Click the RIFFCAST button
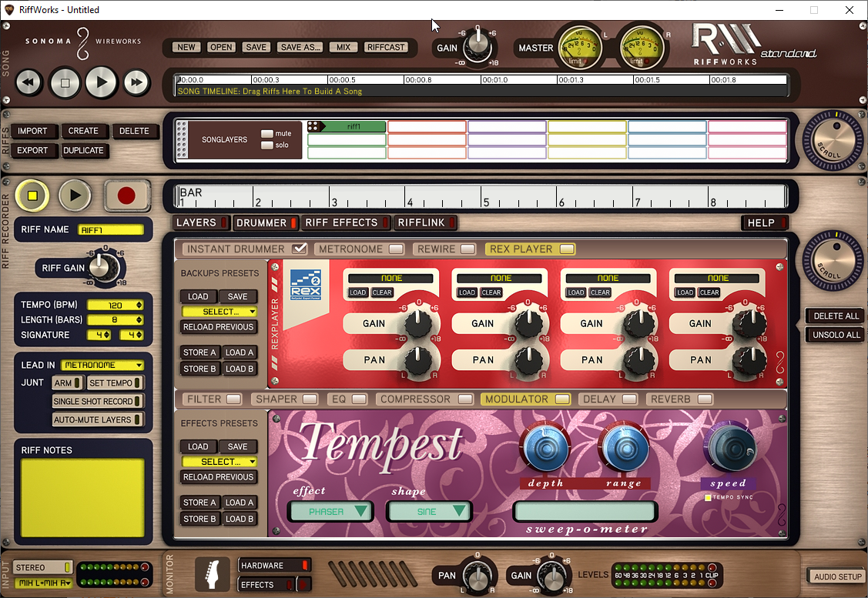The height and width of the screenshot is (598, 868). 386,47
